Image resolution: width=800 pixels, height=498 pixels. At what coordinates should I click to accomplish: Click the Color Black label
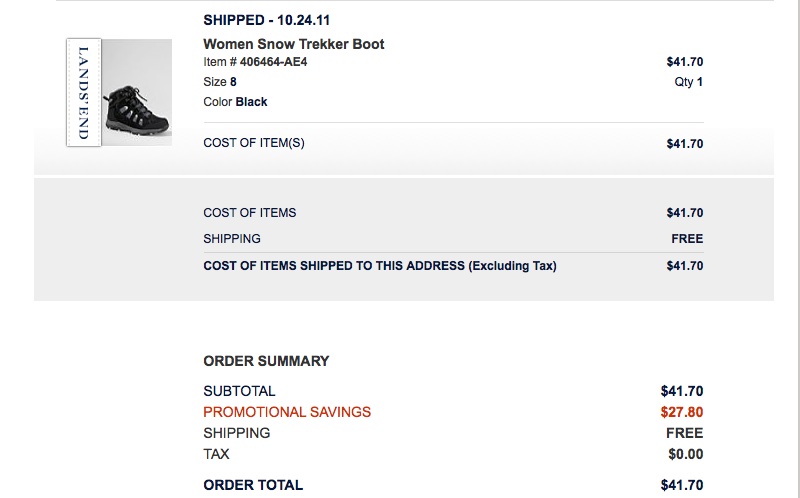(235, 102)
